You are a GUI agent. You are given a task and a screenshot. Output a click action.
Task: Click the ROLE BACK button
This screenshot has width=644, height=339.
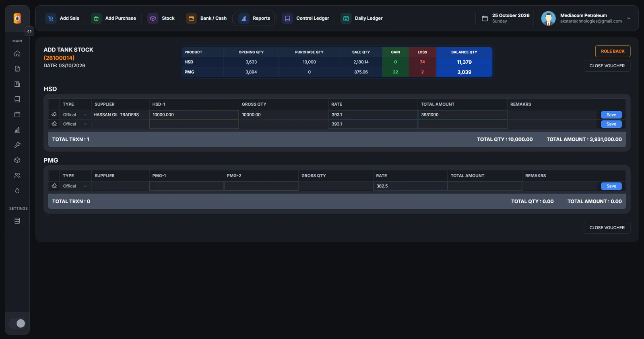pos(613,51)
